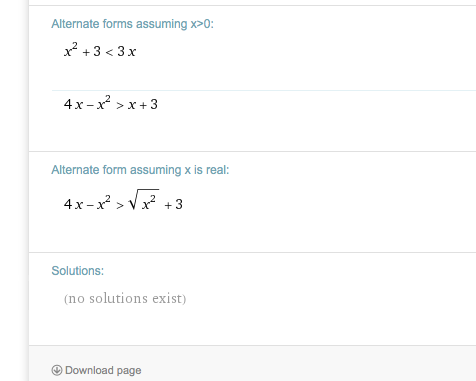This screenshot has height=381, width=476.
Task: Click the x² + 3 < 3x inequality
Action: point(100,50)
